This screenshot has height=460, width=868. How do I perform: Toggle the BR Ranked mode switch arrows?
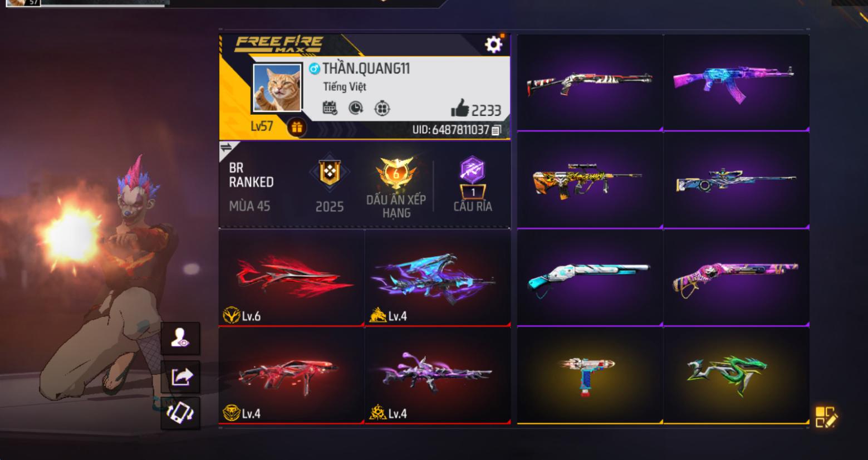[226, 148]
